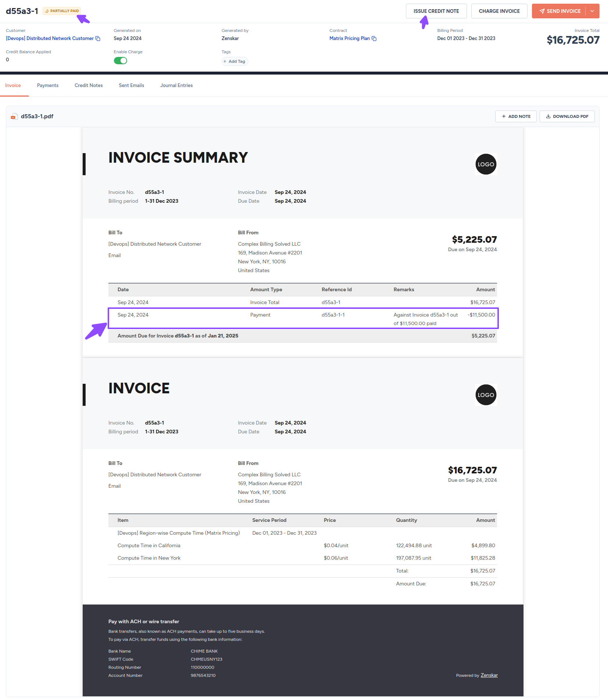This screenshot has width=608, height=700.
Task: Click the Download PDF button
Action: 567,116
